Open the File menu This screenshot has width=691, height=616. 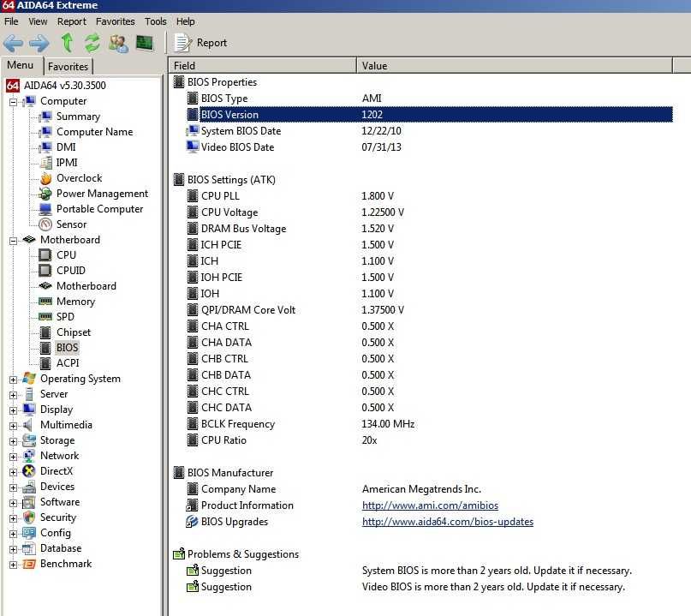[11, 21]
